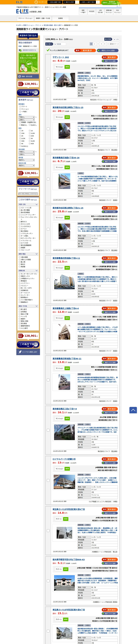Image resolution: width=138 pixels, height=644 pixels.
Task: Click the E-LIFE logo in header
Action: pos(22,11)
